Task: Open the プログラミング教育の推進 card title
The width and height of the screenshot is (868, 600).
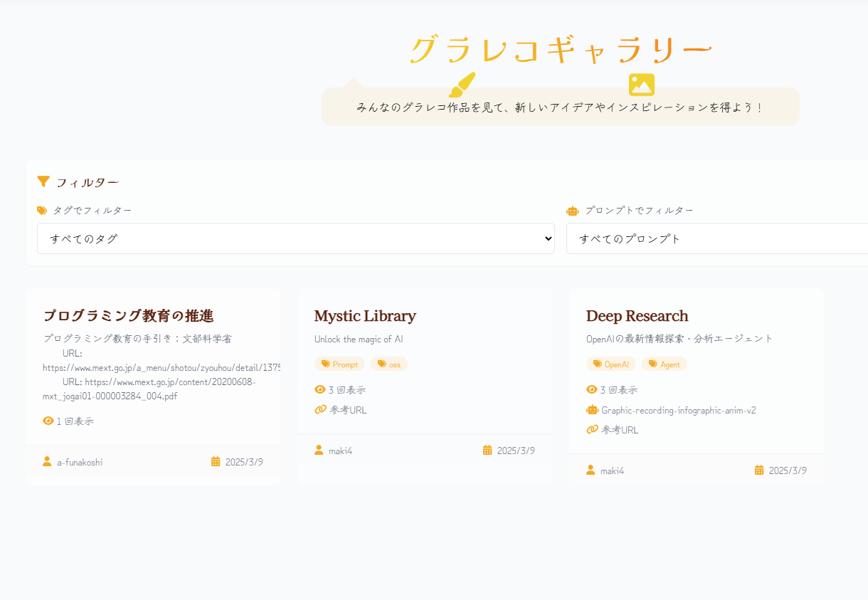Action: [x=128, y=315]
